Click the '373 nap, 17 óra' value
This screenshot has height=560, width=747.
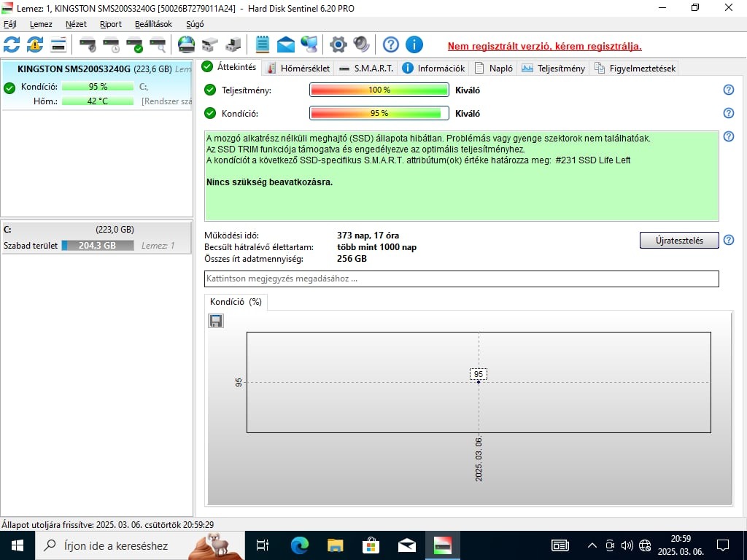(x=368, y=236)
